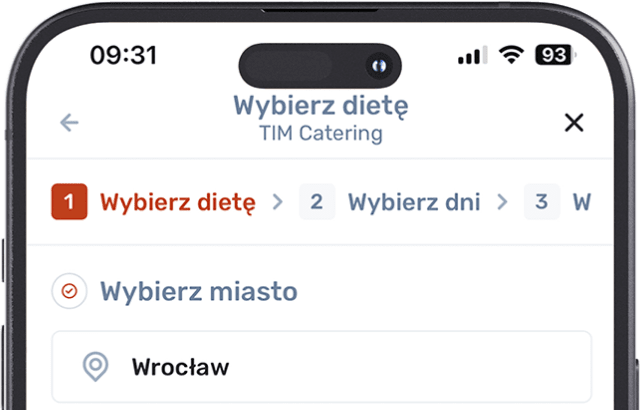Tap the back arrow icon

pos(69,123)
